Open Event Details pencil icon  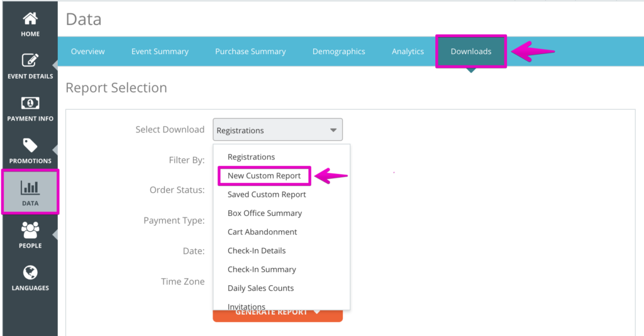(x=30, y=60)
